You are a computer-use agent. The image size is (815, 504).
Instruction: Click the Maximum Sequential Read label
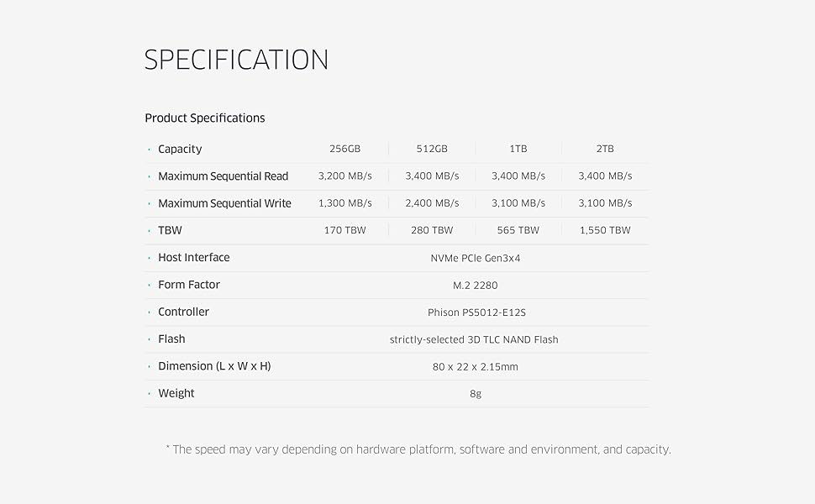tap(223, 176)
